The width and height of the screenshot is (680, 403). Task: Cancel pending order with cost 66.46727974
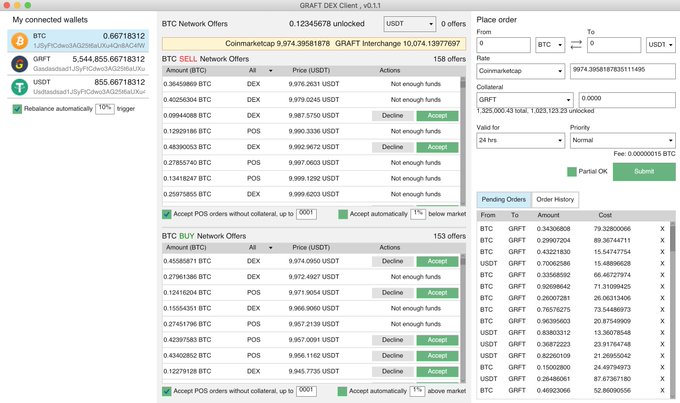pyautogui.click(x=662, y=275)
